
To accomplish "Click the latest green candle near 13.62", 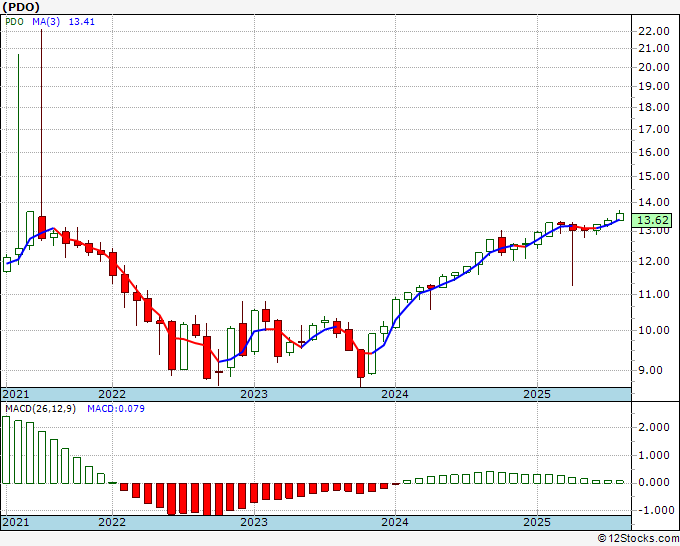I will [620, 216].
